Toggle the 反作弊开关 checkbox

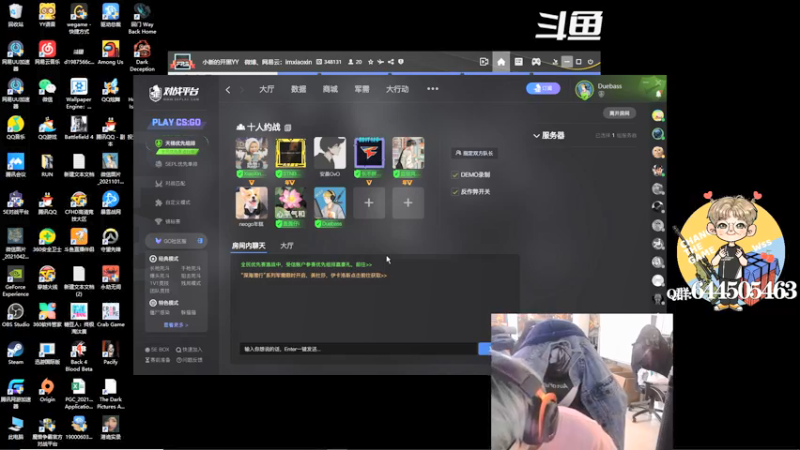455,192
